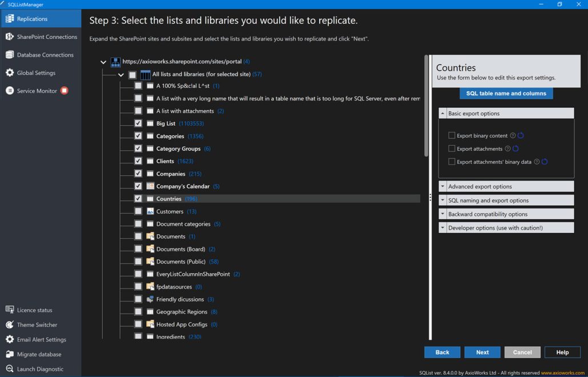Tick the Customers list checkbox

pyautogui.click(x=138, y=211)
